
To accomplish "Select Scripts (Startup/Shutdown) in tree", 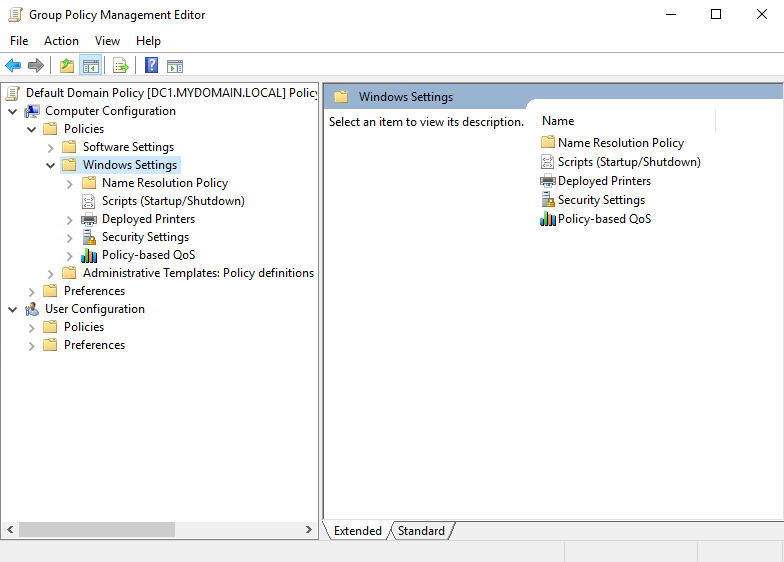I will click(x=172, y=201).
